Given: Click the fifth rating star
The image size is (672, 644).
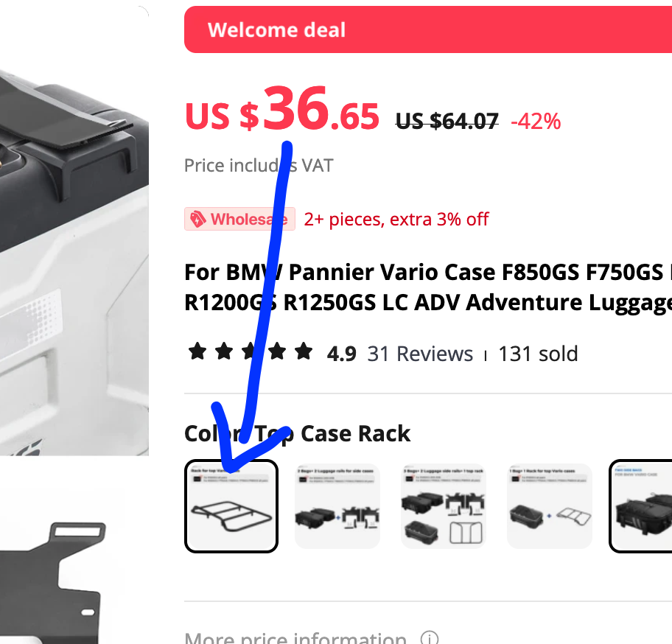Looking at the screenshot, I should pos(304,351).
